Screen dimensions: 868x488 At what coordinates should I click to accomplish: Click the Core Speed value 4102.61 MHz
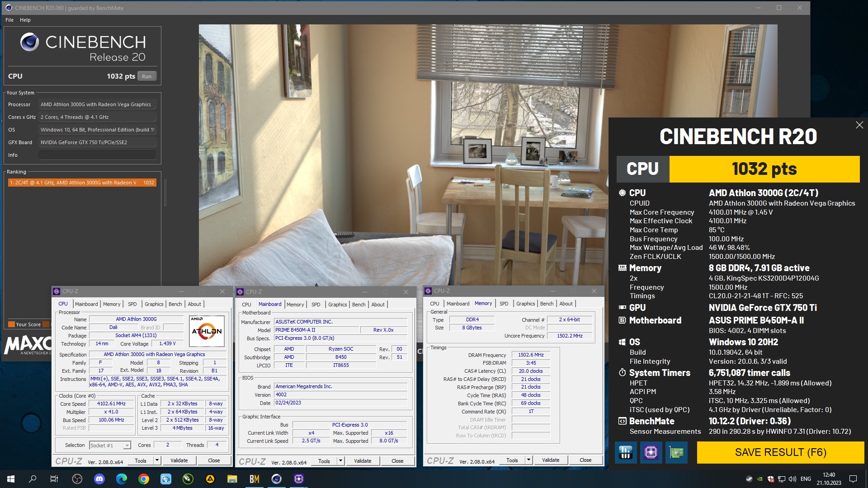click(111, 404)
